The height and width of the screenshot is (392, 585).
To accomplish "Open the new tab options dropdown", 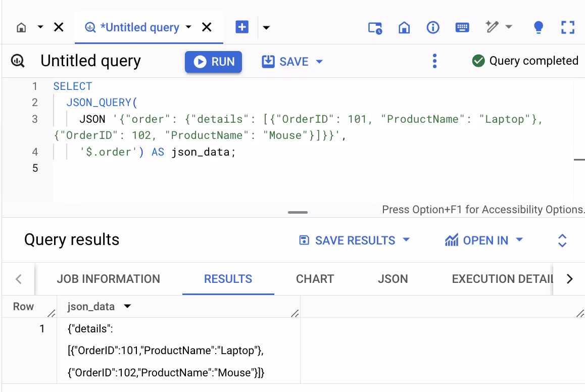I will [x=266, y=27].
